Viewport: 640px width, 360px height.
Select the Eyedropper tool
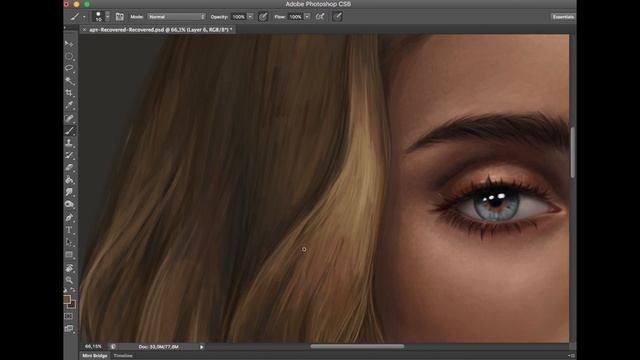tap(69, 105)
